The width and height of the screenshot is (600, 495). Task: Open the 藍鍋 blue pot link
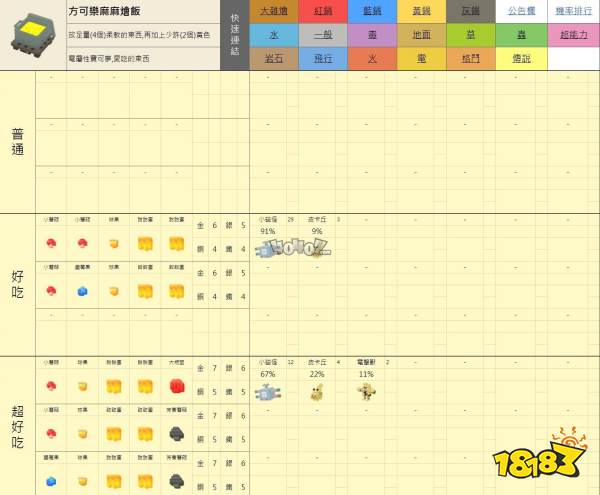[372, 11]
